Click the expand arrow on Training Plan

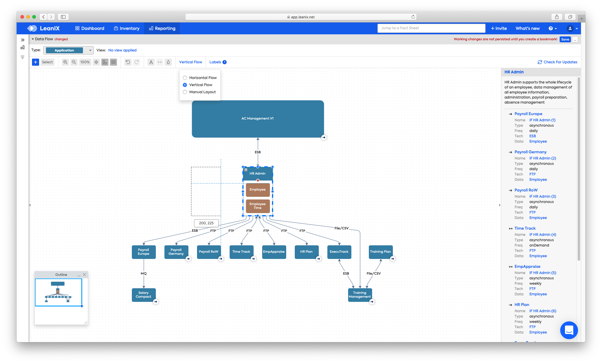[393, 259]
